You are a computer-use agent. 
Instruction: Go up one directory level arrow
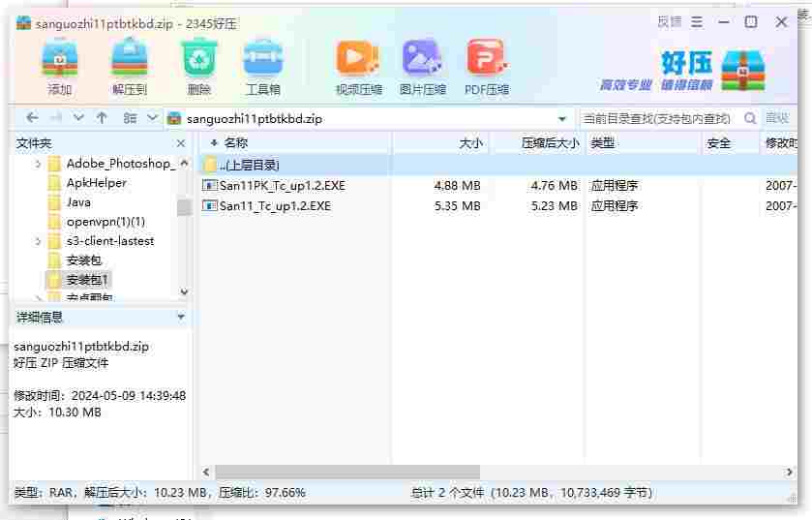[x=102, y=118]
